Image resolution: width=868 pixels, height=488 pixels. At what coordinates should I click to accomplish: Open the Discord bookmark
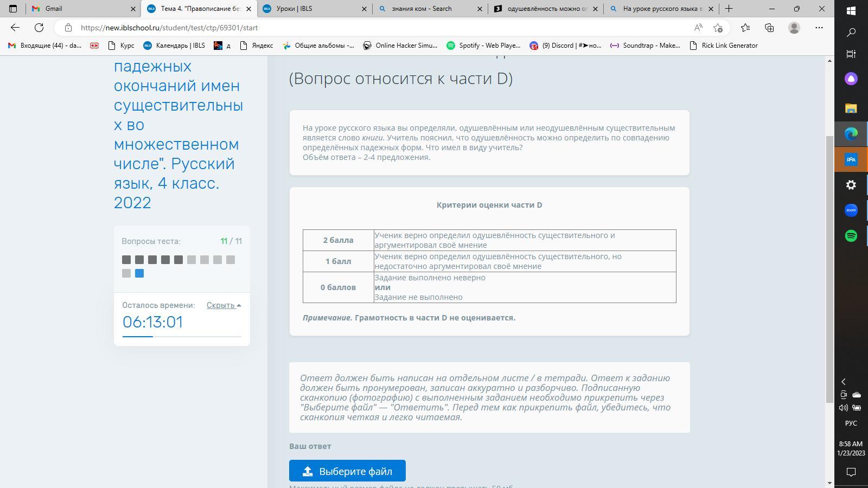[x=566, y=46]
